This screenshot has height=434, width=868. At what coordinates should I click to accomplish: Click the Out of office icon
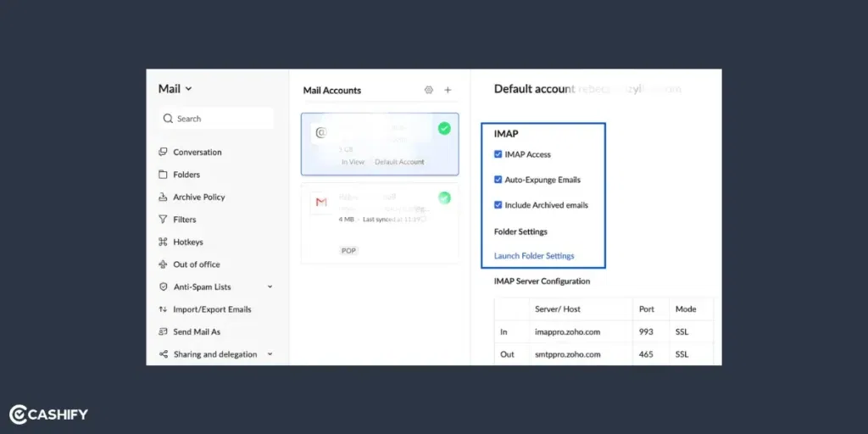point(164,264)
